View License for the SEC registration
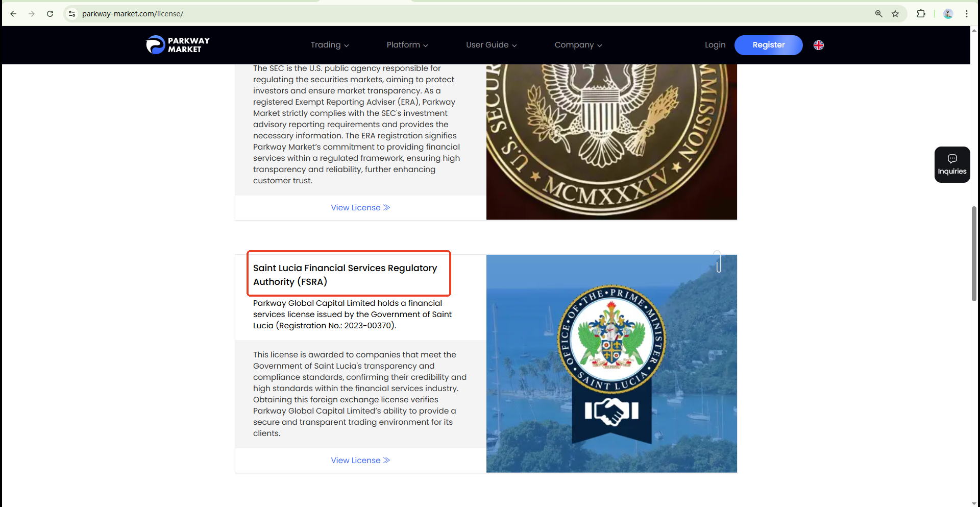Screen dimensions: 980x507 pos(360,208)
